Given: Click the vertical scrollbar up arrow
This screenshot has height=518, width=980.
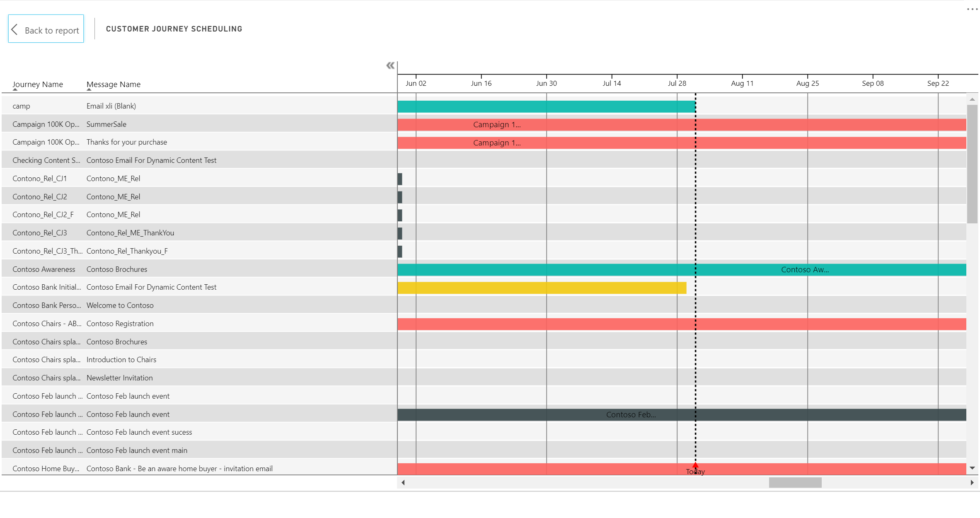Looking at the screenshot, I should (x=972, y=99).
